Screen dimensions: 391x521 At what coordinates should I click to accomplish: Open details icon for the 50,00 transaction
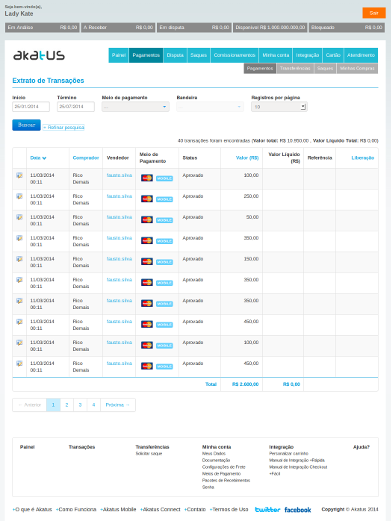click(x=19, y=217)
